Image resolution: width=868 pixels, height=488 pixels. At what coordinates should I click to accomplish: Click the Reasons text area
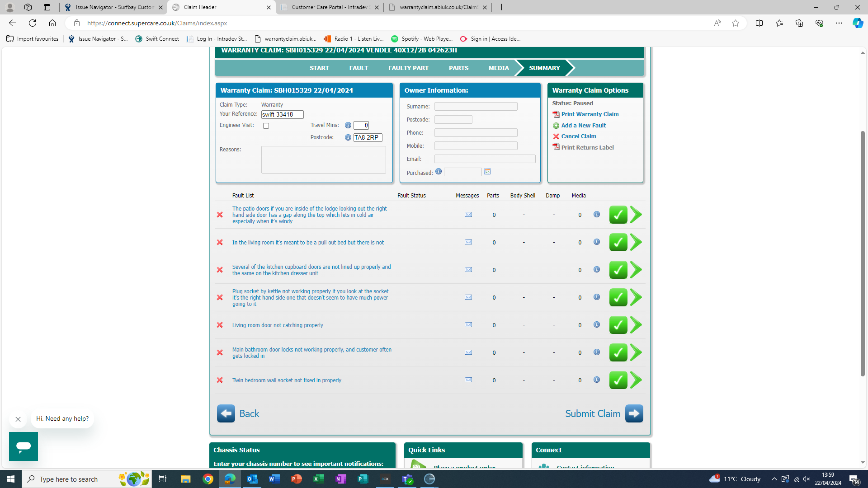323,160
